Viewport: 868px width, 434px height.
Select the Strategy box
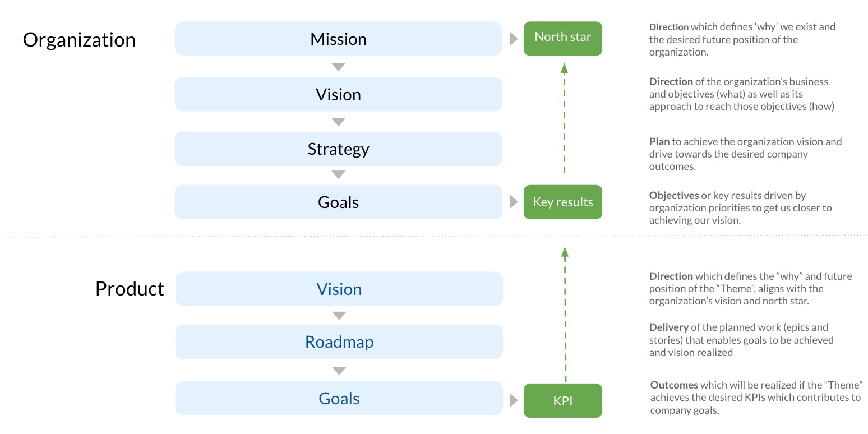coord(338,149)
